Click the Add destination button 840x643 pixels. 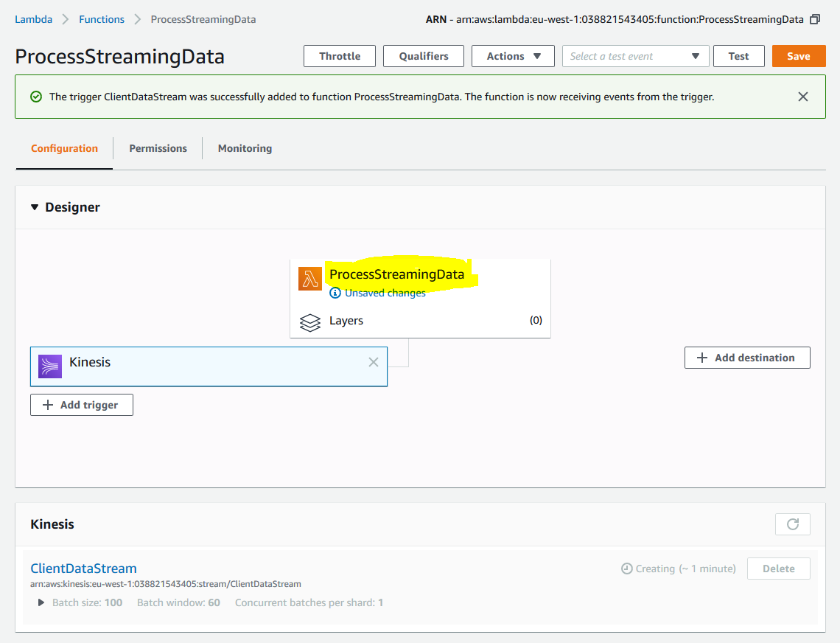(747, 358)
